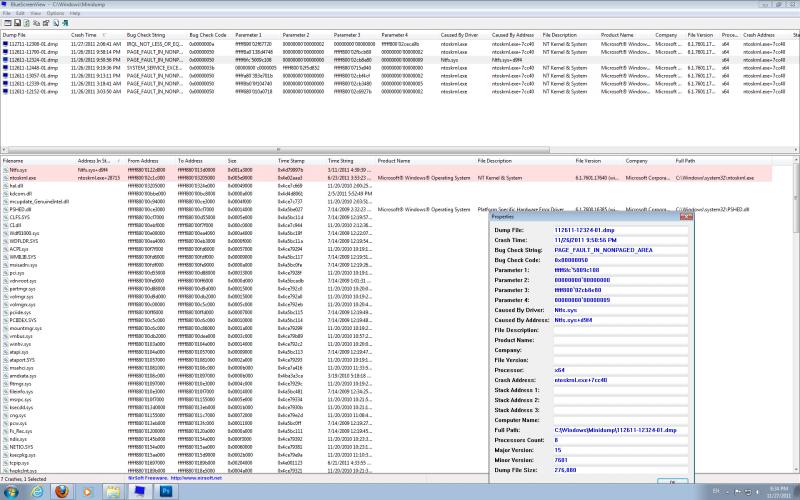This screenshot has width=800, height=500.
Task: Click Bug Check String field in Properties
Action: tap(620, 250)
